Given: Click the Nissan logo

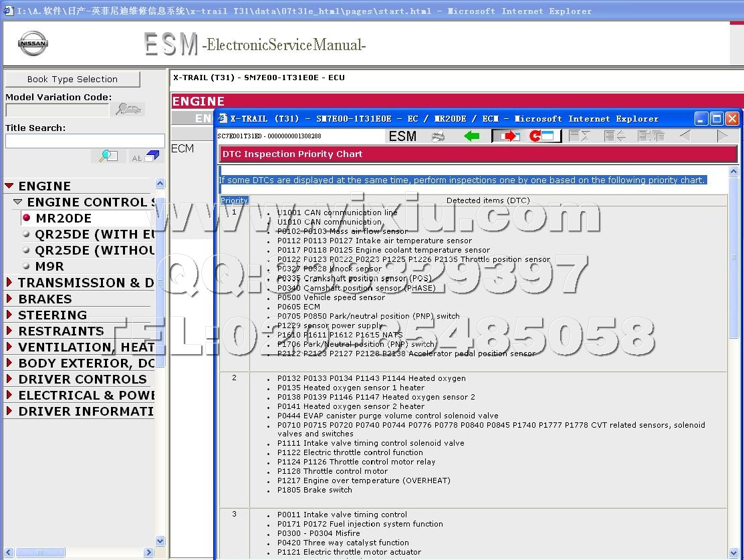Looking at the screenshot, I should point(33,43).
